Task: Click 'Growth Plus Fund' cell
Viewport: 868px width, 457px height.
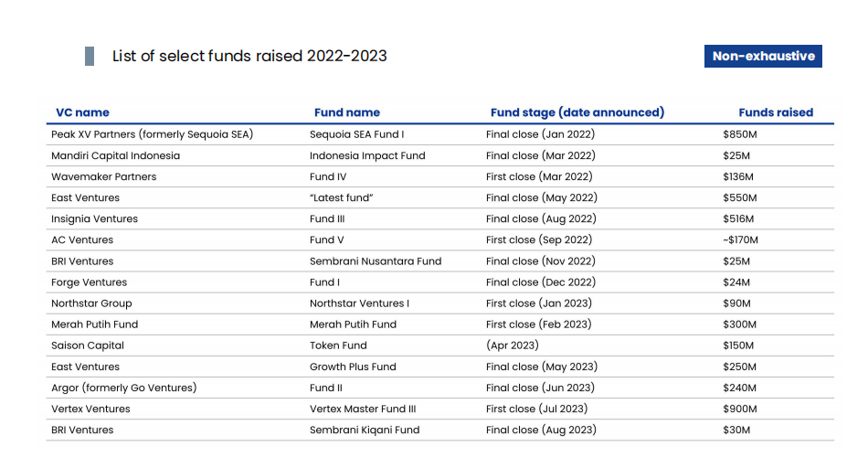Action: tap(354, 367)
